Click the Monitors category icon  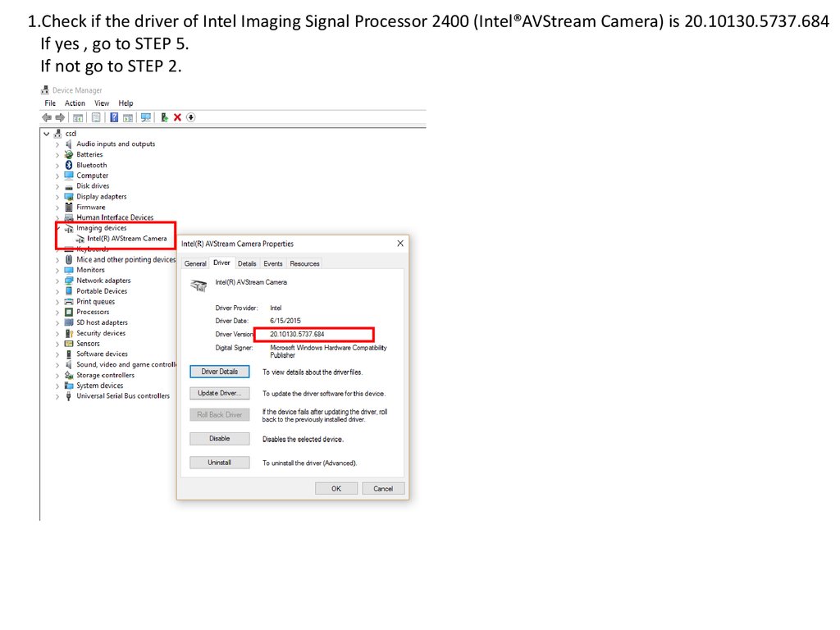click(69, 270)
